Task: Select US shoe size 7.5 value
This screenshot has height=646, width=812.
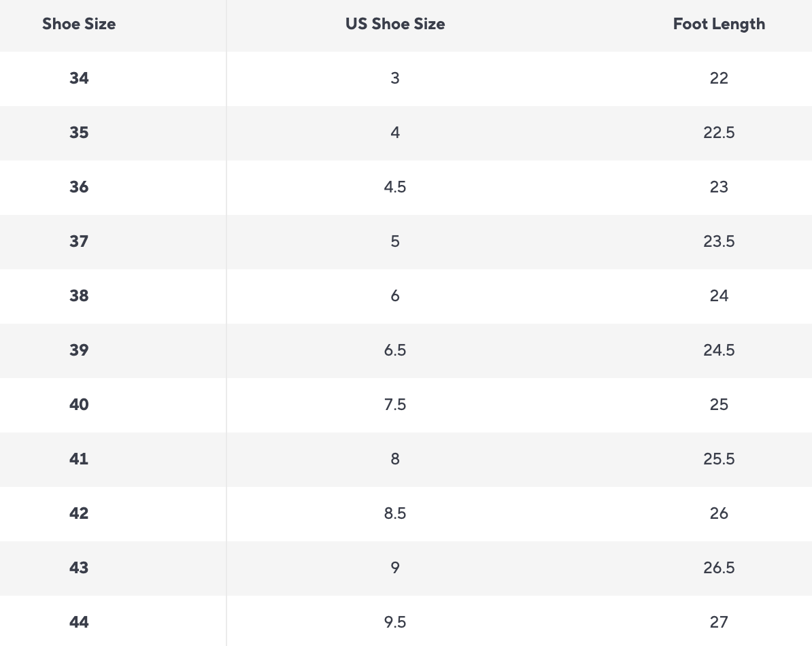Action: [x=395, y=405]
